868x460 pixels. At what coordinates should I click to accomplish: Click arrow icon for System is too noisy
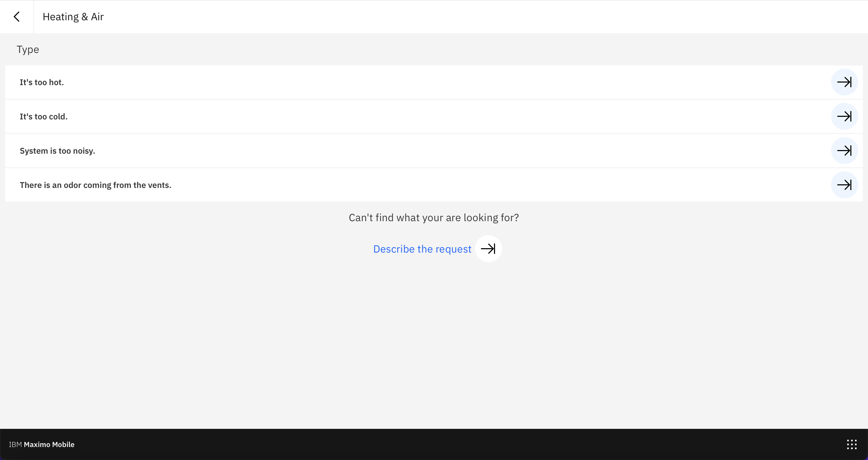tap(844, 151)
